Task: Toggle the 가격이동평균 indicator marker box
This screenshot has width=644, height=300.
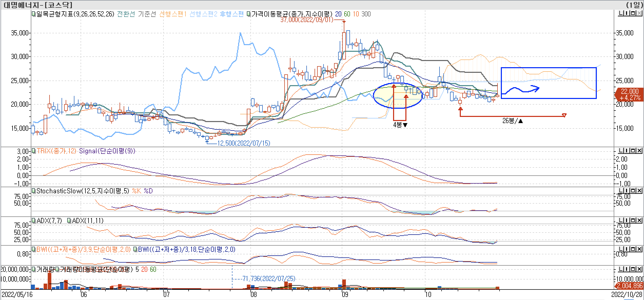Action: pos(248,14)
